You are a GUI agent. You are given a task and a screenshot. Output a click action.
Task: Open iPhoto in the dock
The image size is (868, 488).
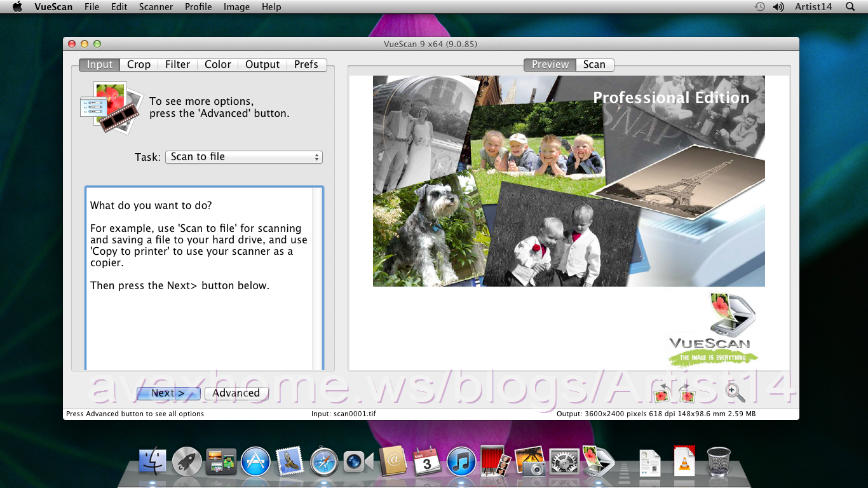[x=530, y=461]
